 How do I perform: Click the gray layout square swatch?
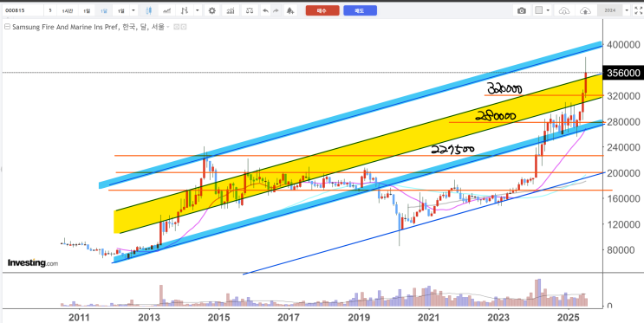tap(539, 10)
